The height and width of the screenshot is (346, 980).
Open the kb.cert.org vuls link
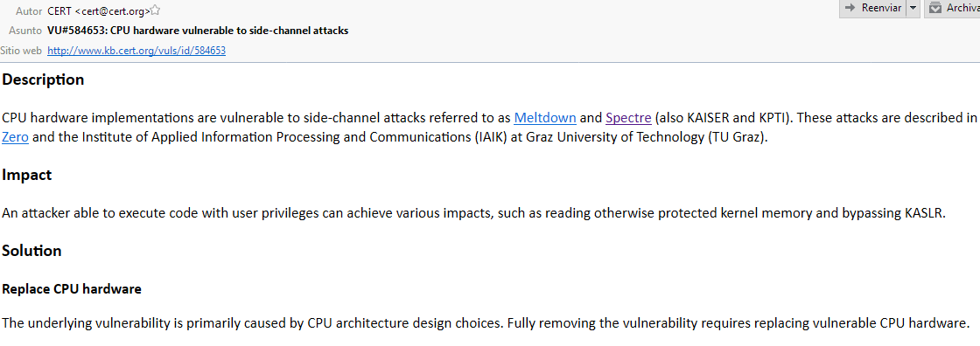(136, 51)
